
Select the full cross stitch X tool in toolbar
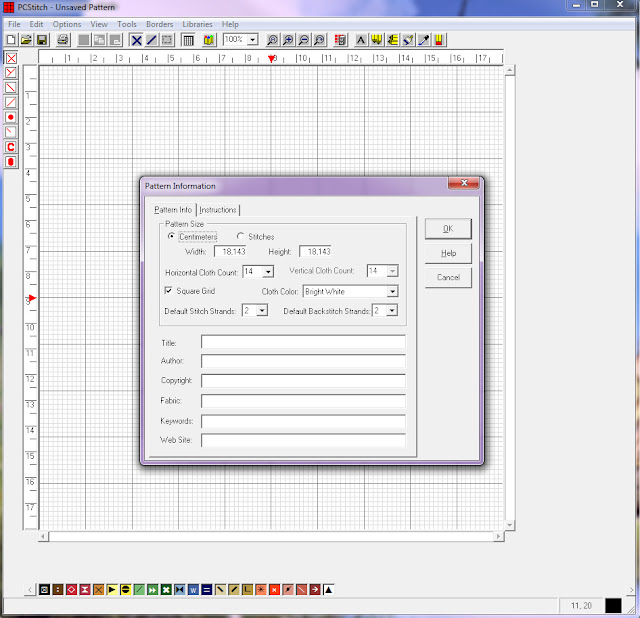click(x=137, y=40)
